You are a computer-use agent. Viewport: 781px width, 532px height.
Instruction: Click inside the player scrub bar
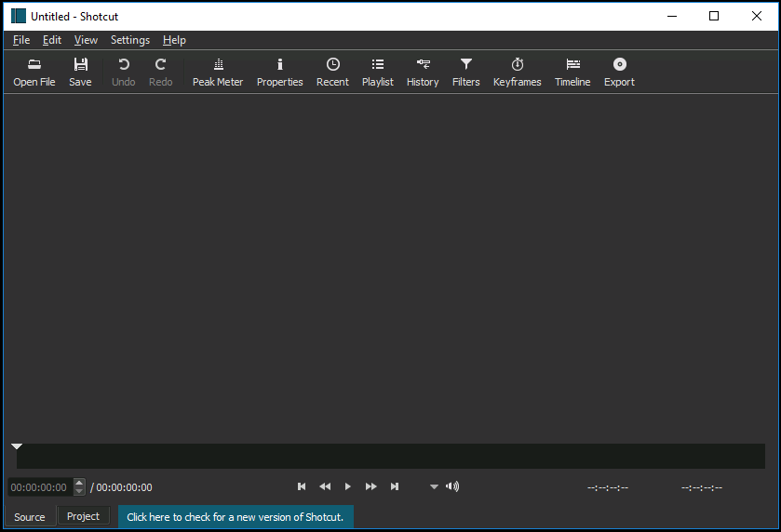coord(391,457)
